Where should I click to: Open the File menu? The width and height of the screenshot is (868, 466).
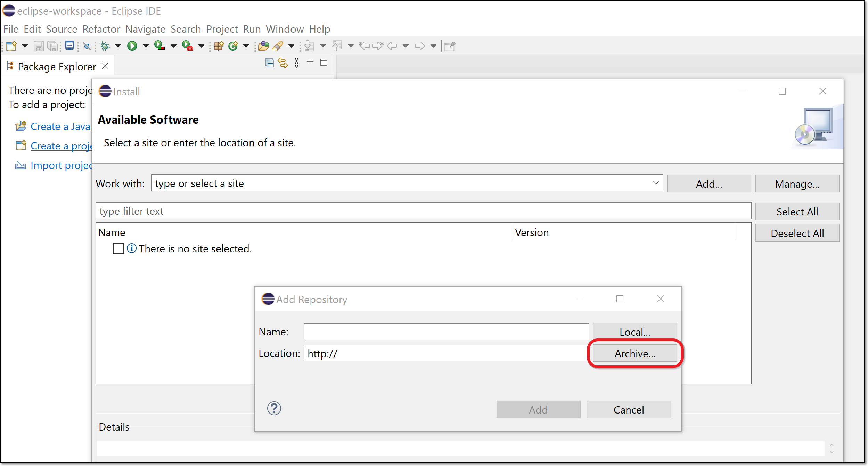11,29
